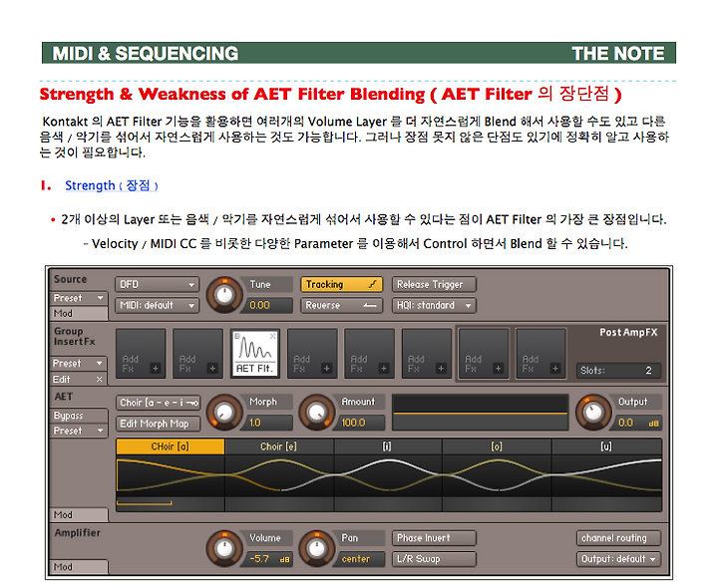Close Group InsertFx editor with the X beside Edit
This screenshot has width=718, height=588.
(x=99, y=380)
